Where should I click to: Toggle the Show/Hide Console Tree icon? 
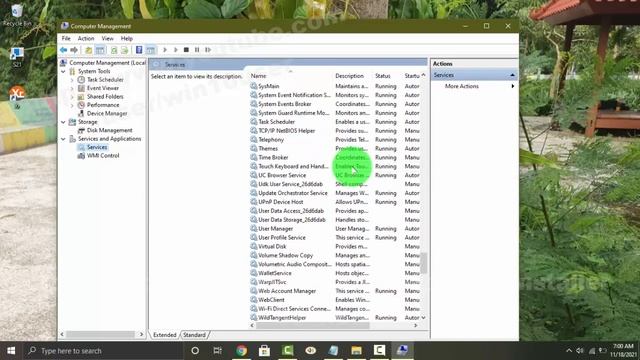click(x=100, y=50)
